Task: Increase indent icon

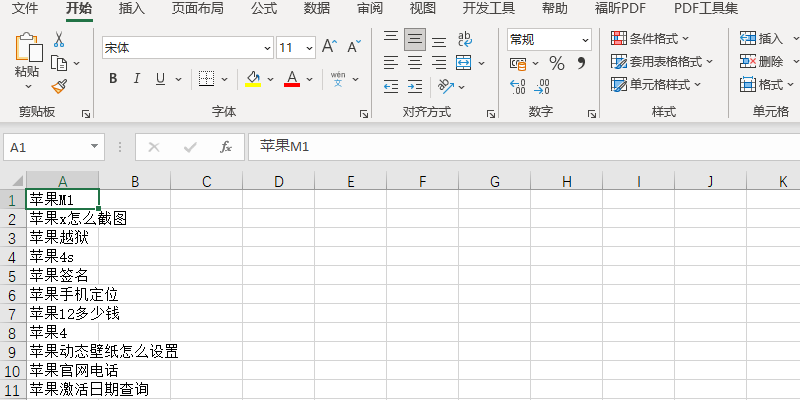Action: click(x=415, y=87)
